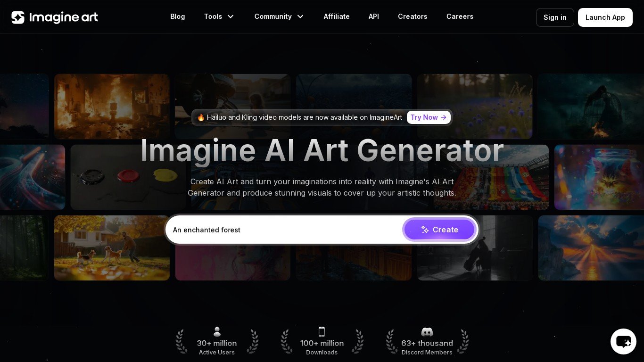This screenshot has height=362, width=644.
Task: Select the dogs playing in autumn thumbnail
Action: click(112, 248)
